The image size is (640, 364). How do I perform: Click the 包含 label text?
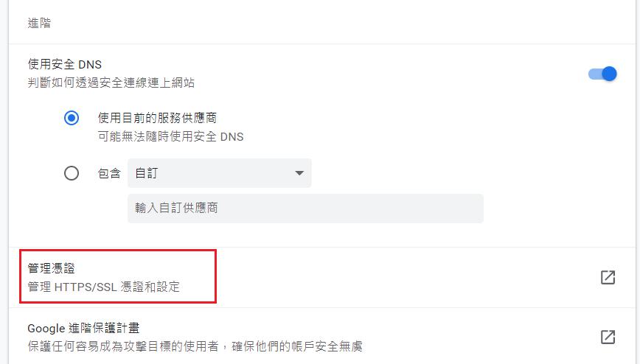(109, 173)
